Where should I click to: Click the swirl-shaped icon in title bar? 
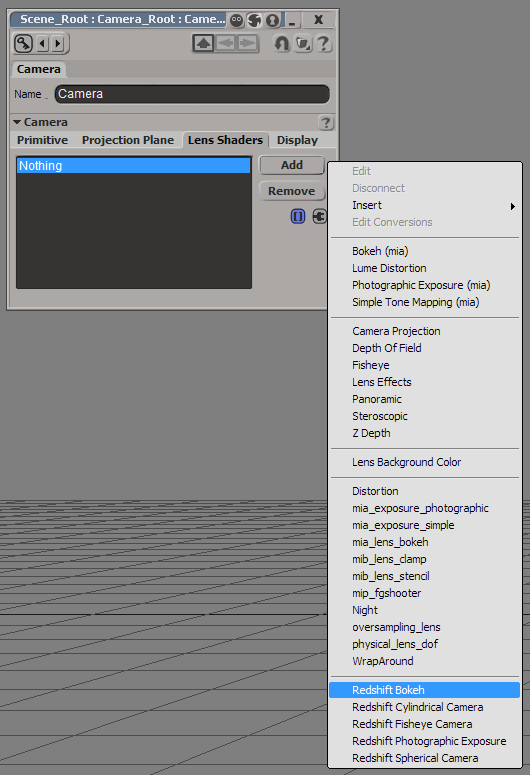coord(255,20)
